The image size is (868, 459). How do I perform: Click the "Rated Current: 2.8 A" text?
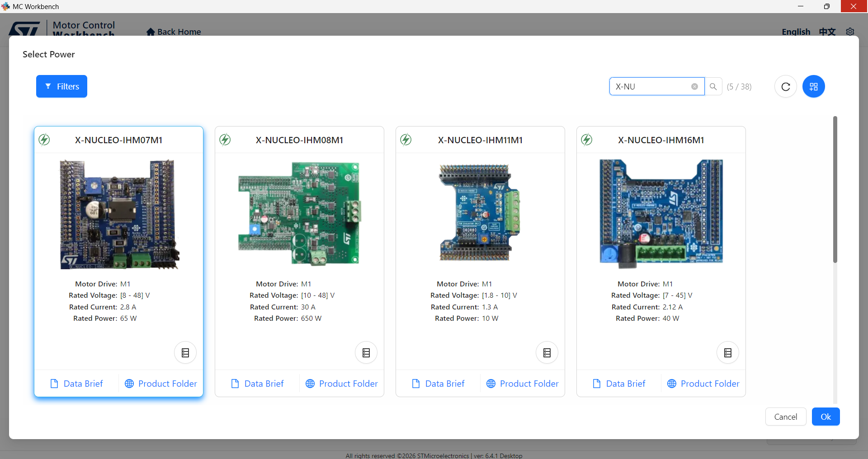click(103, 307)
